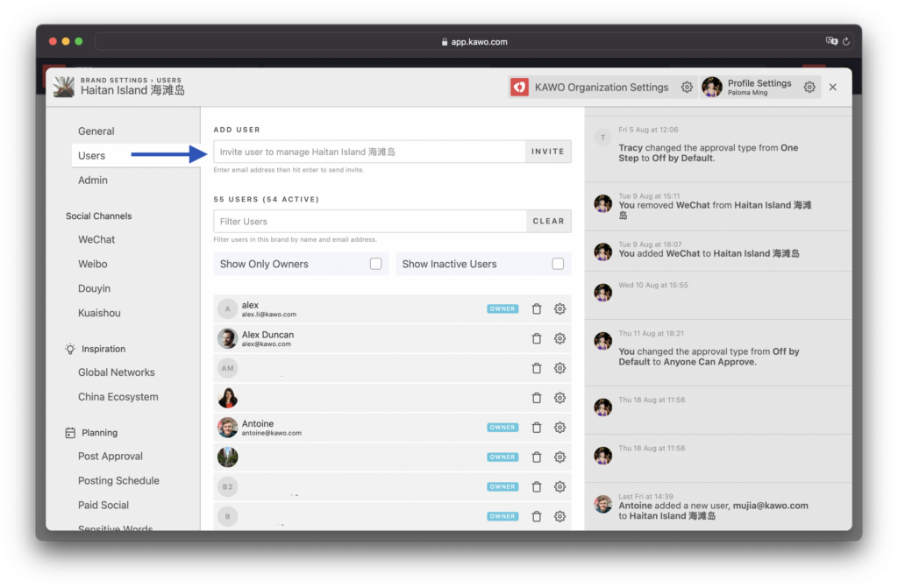Image resolution: width=898 pixels, height=588 pixels.
Task: Close the brand settings panel
Action: tap(833, 87)
